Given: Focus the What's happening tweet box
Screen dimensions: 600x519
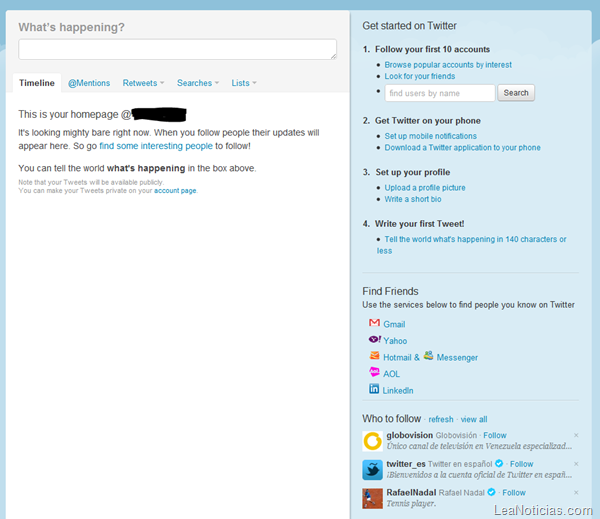Looking at the screenshot, I should pos(178,49).
